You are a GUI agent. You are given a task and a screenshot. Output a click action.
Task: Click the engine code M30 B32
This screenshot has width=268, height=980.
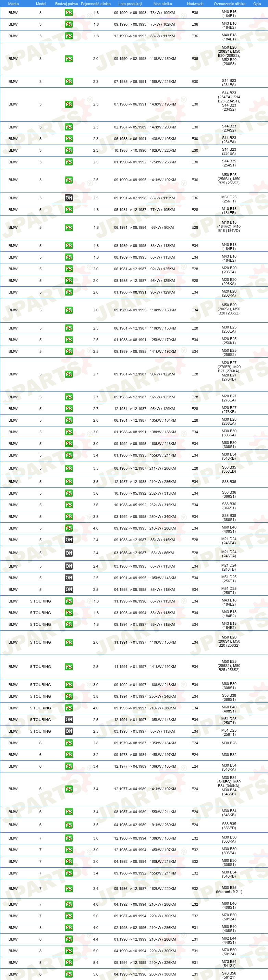(x=229, y=754)
